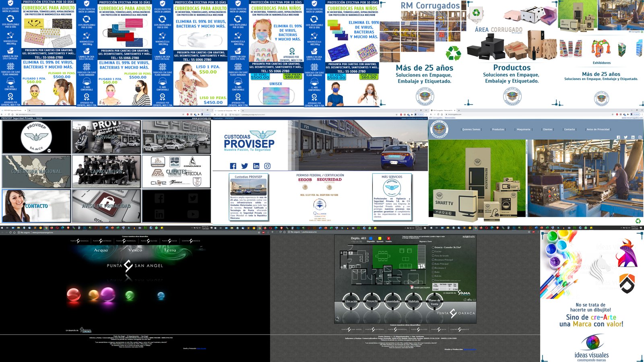The height and width of the screenshot is (362, 644).
Task: Click Instagram icon on RM Corrugados site
Action: coord(640,137)
